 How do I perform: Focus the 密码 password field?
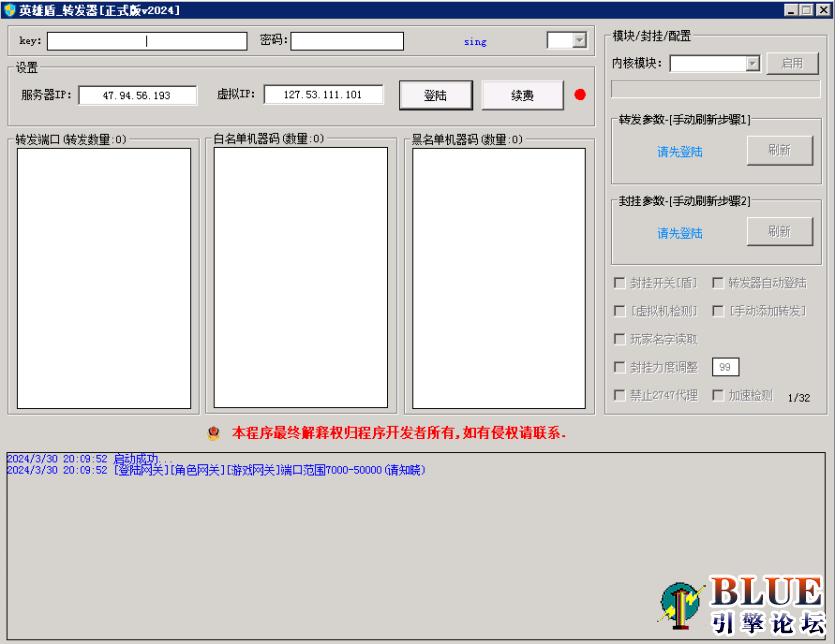point(347,41)
